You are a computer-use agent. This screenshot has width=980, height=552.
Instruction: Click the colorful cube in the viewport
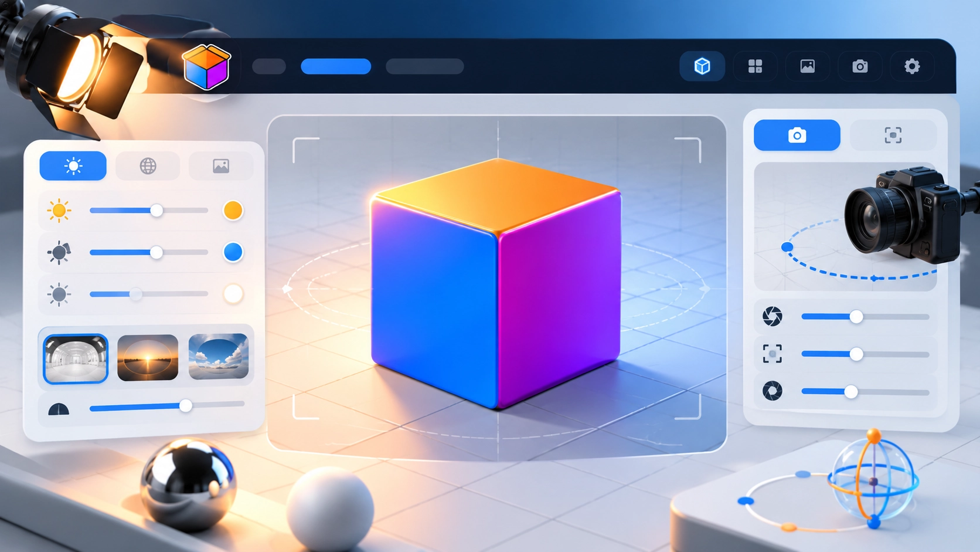tap(496, 283)
